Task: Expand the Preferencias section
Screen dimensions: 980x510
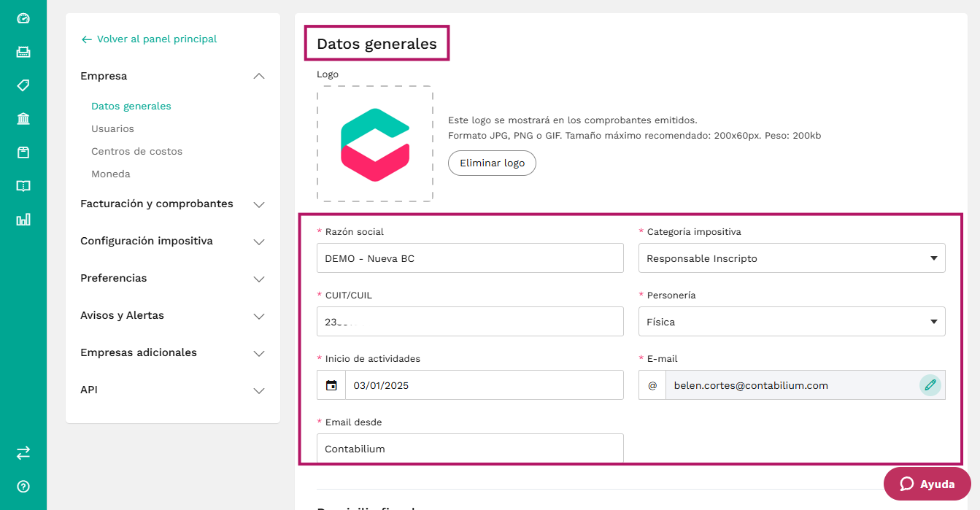Action: coord(173,279)
